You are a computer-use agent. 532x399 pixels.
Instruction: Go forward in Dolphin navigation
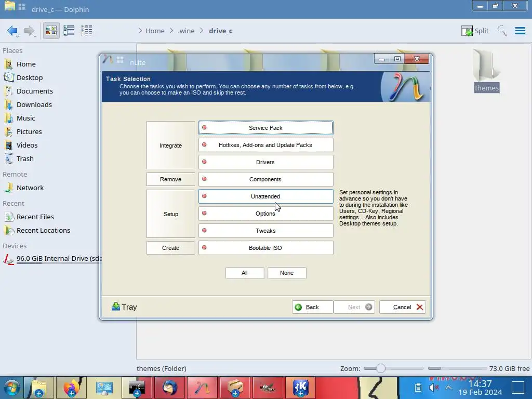point(30,31)
